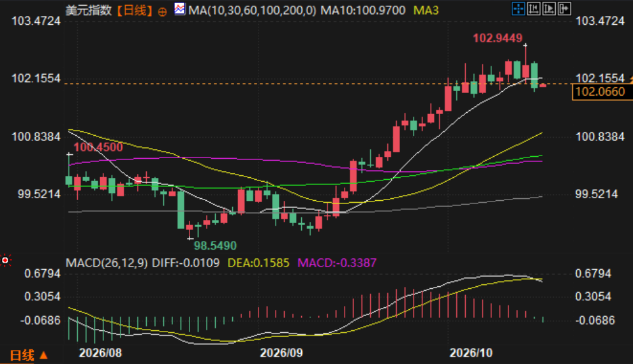633x364 pixels.
Task: Click the right MACD axis value -0.0686
Action: click(595, 320)
